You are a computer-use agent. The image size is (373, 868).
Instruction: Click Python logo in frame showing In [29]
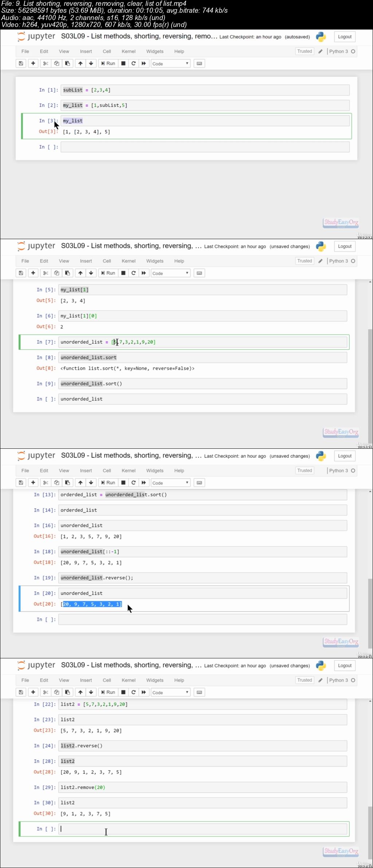coord(321,666)
